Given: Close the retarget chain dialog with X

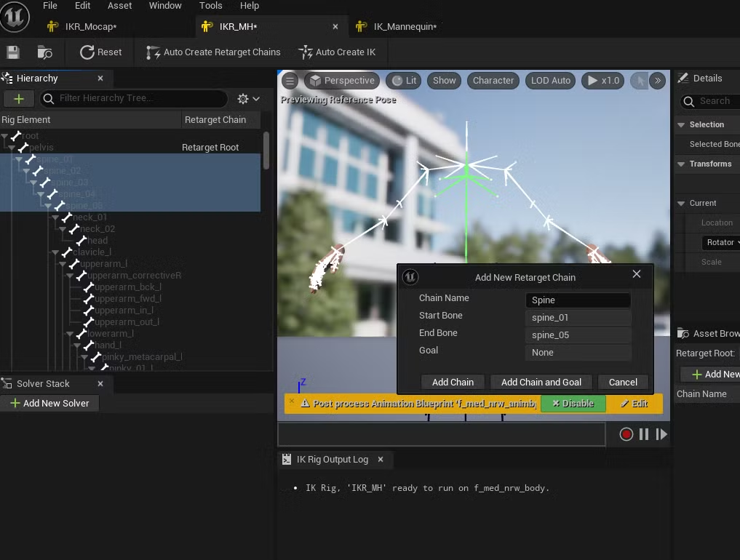Looking at the screenshot, I should 636,274.
